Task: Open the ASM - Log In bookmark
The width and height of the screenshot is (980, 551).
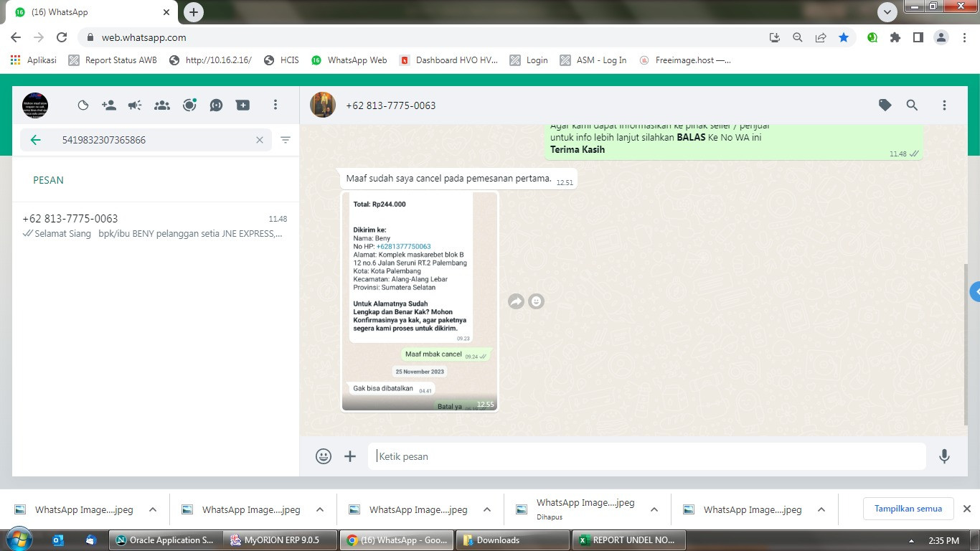Action: (593, 60)
